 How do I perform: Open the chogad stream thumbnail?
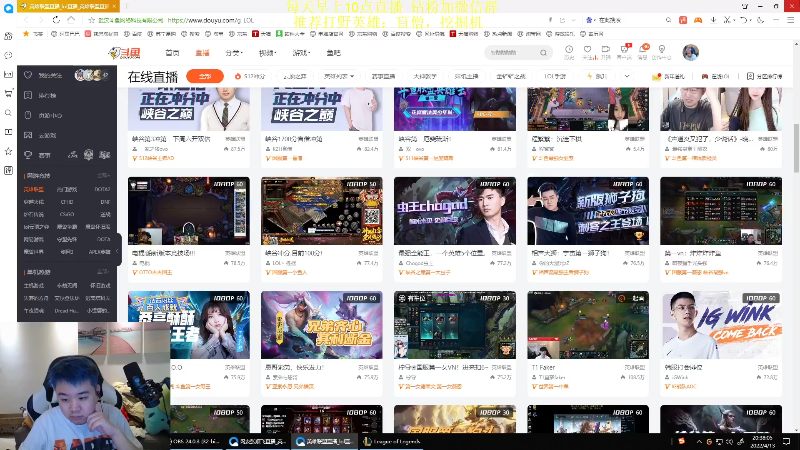(x=455, y=211)
